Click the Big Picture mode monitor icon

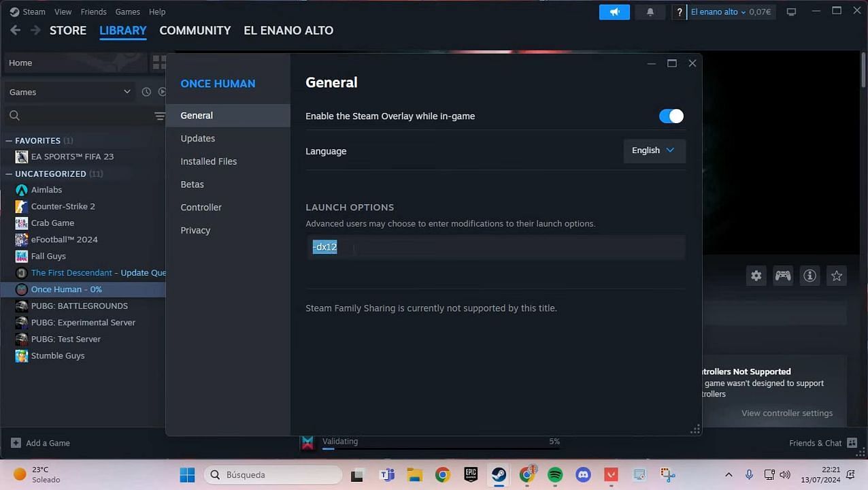click(791, 12)
